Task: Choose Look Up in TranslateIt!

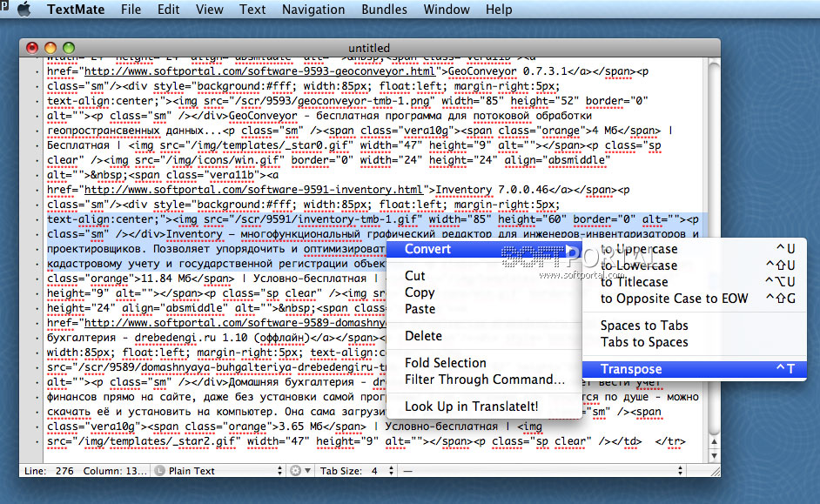Action: [x=484, y=407]
